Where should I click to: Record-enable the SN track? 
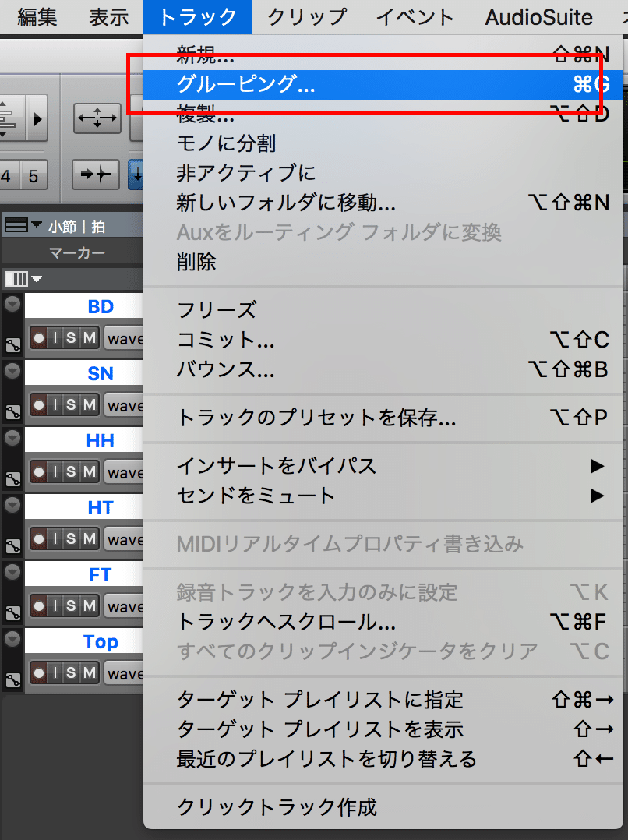(39, 405)
